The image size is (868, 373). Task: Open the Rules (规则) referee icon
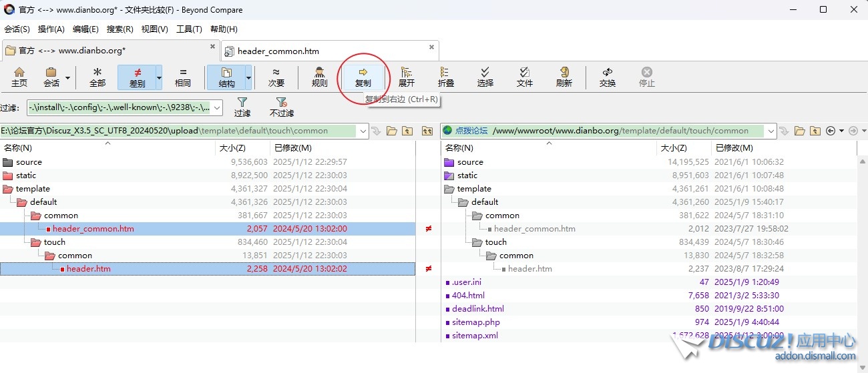pos(319,77)
